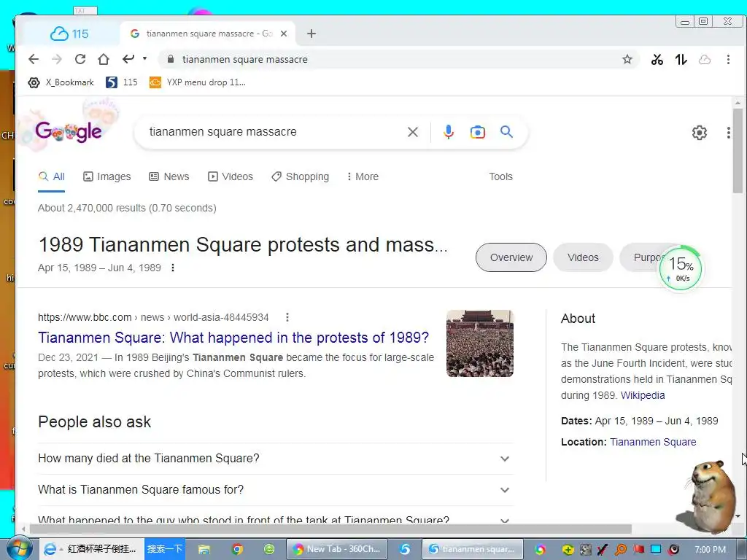This screenshot has width=747, height=560.
Task: Click the 15% speed indicator floating widget
Action: tap(681, 268)
